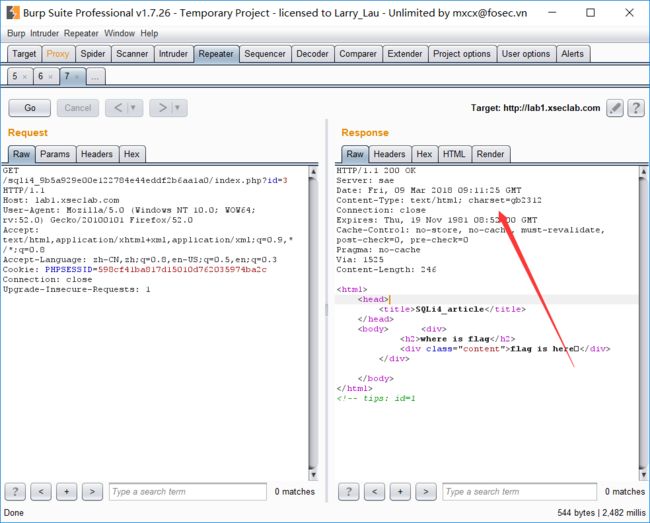This screenshot has height=523, width=650.
Task: Add new Repeater tab with ellipsis
Action: pyautogui.click(x=95, y=77)
